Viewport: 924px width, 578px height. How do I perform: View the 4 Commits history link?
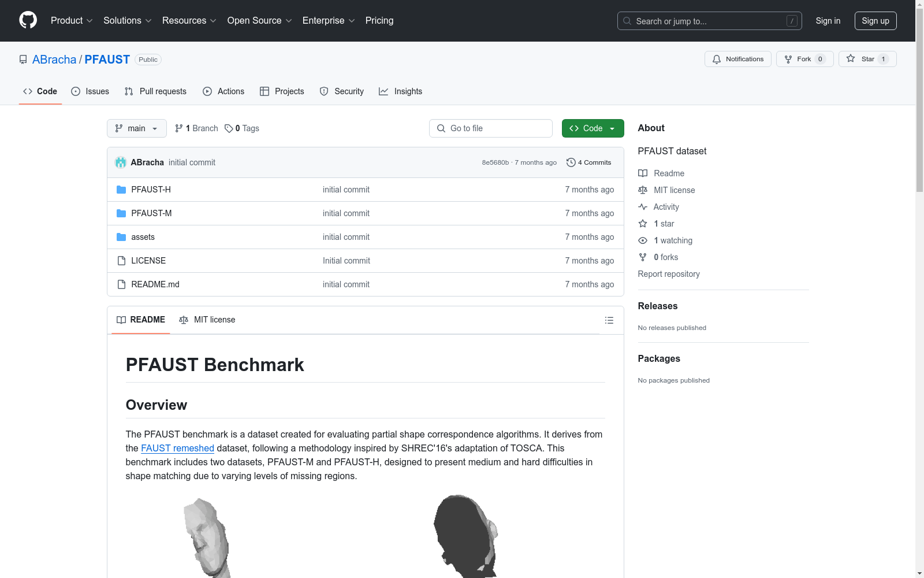[x=589, y=162]
